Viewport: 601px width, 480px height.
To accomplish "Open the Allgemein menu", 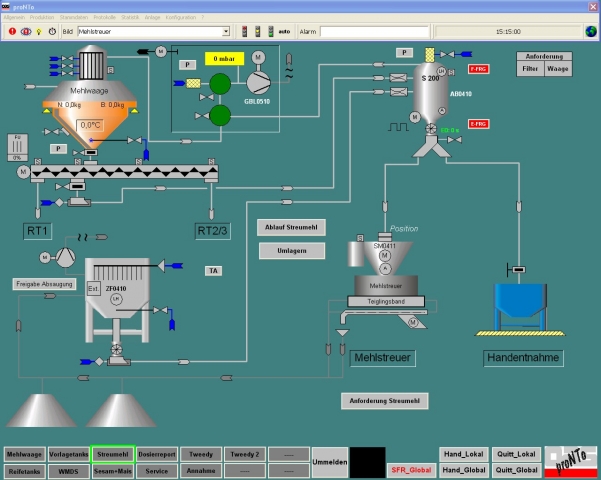I will (x=14, y=17).
